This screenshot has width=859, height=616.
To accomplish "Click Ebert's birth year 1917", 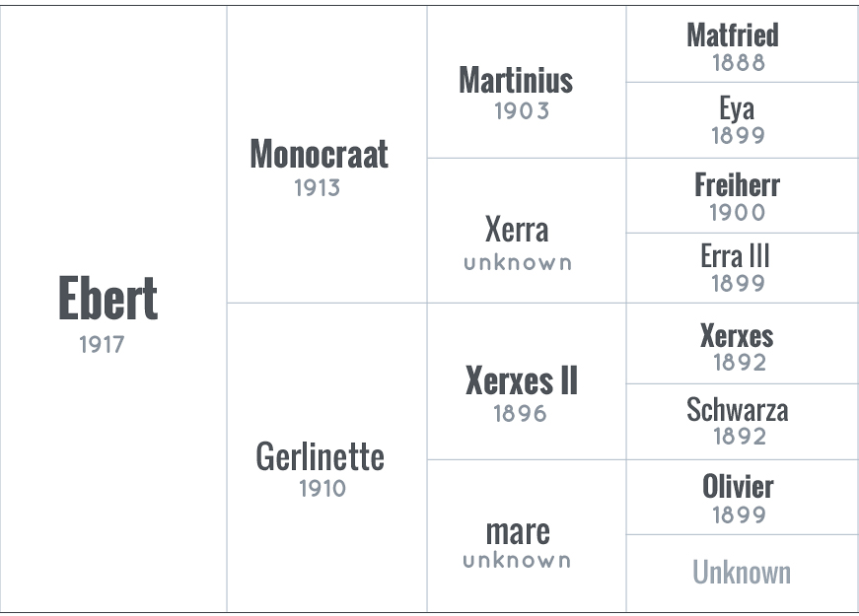I will (x=102, y=345).
